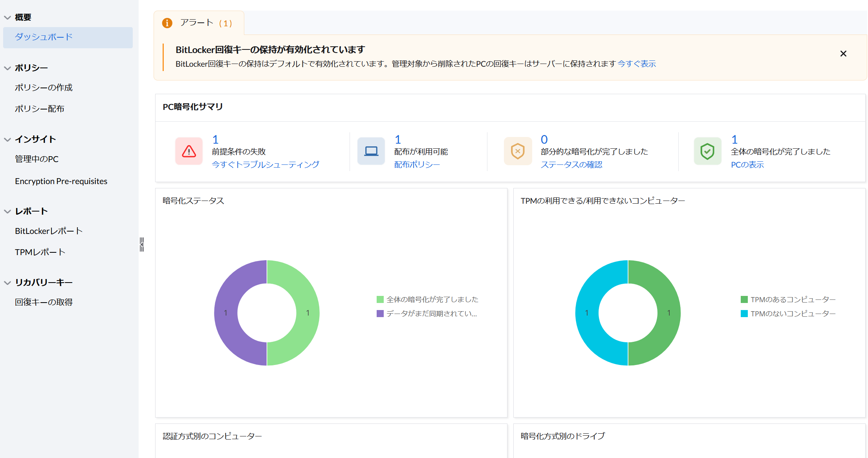
Task: Dismiss the BitLocker recovery key alert
Action: [x=843, y=54]
